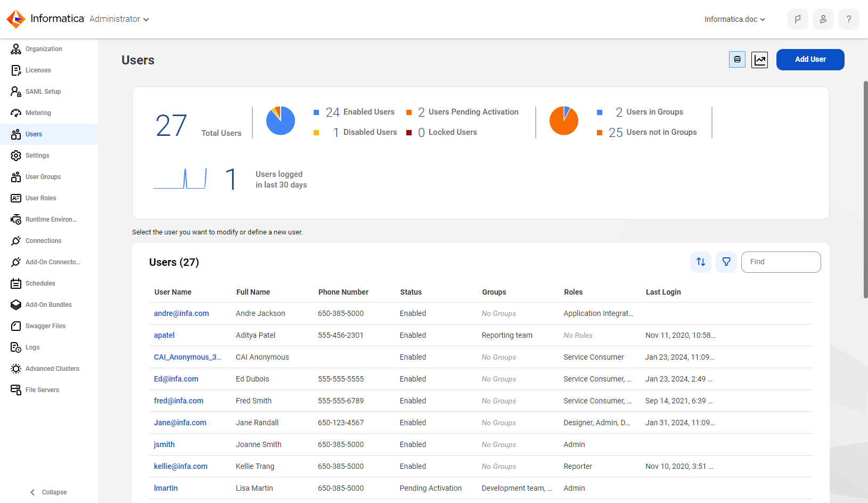This screenshot has width=868, height=503.
Task: Switch to chart view icon
Action: coord(760,60)
